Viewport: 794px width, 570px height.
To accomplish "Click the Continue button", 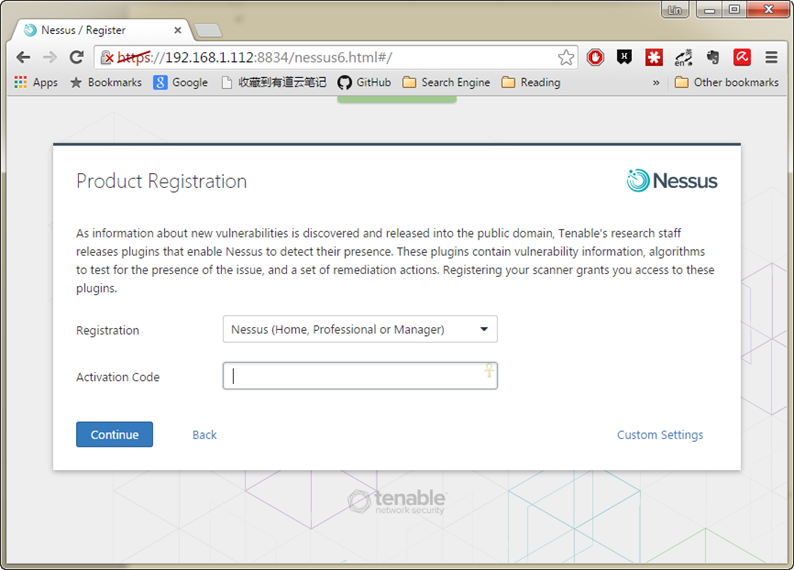I will [114, 434].
